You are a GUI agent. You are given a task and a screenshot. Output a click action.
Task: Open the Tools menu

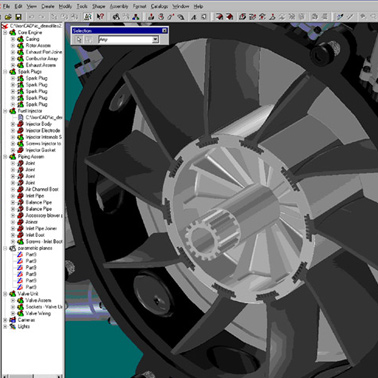click(x=82, y=6)
